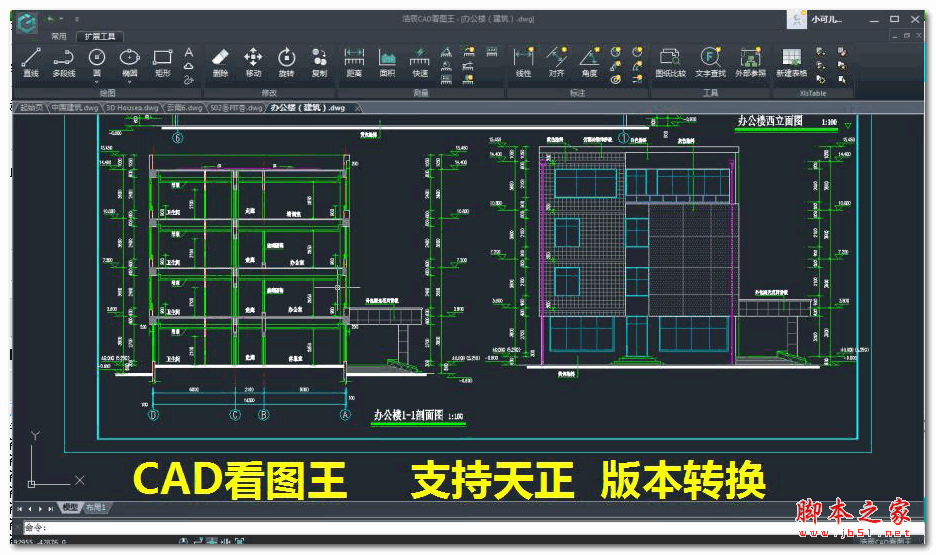
Task: Click the app logo in the title bar
Action: (27, 23)
